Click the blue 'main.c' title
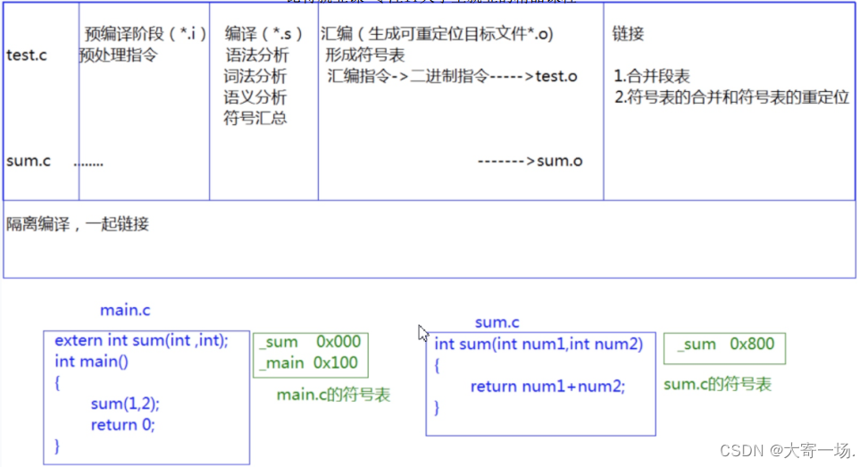Screen dimensions: 868x467 tap(125, 310)
